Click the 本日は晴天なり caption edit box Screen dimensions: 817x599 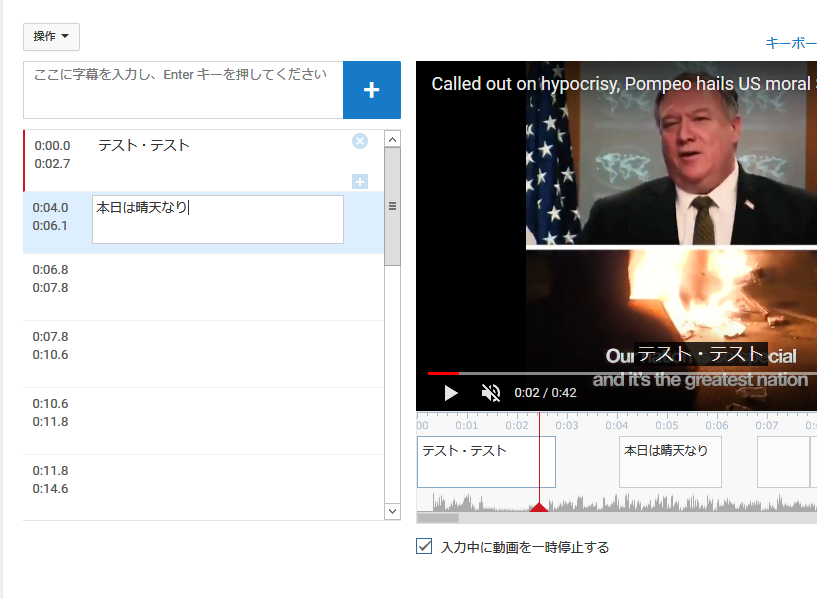[217, 219]
